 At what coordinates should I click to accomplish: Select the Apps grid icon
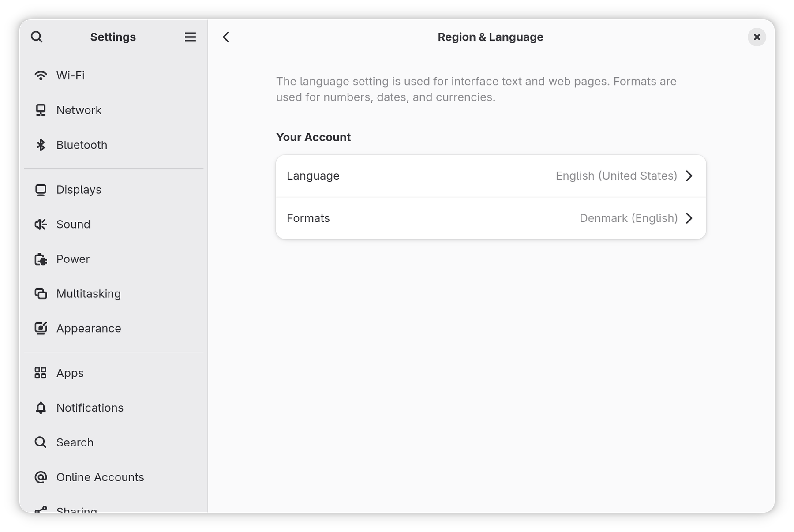coord(41,373)
